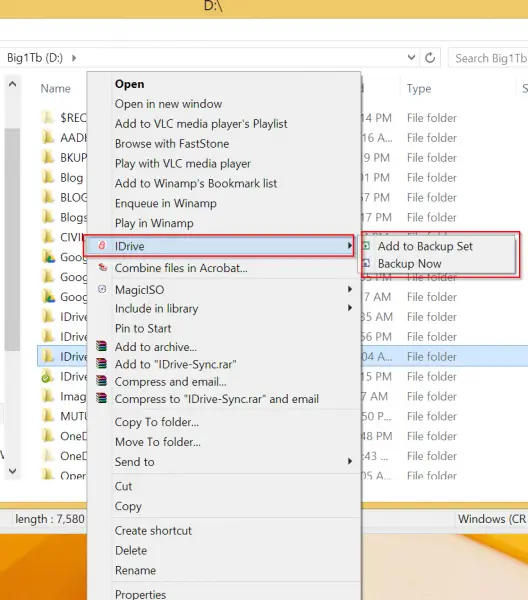Click the Type column header
Image resolution: width=528 pixels, height=600 pixels.
tap(419, 89)
